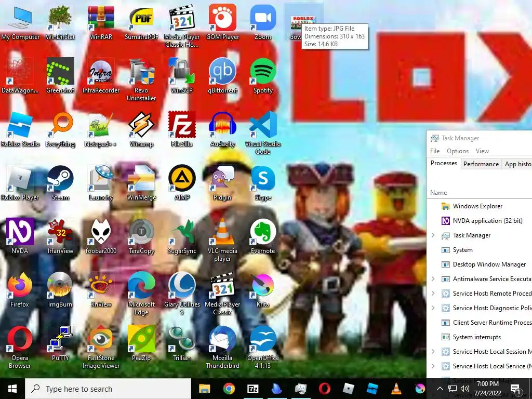This screenshot has width=532, height=399.
Task: Expand Service Host: Remote Procedure row
Action: pos(433,294)
